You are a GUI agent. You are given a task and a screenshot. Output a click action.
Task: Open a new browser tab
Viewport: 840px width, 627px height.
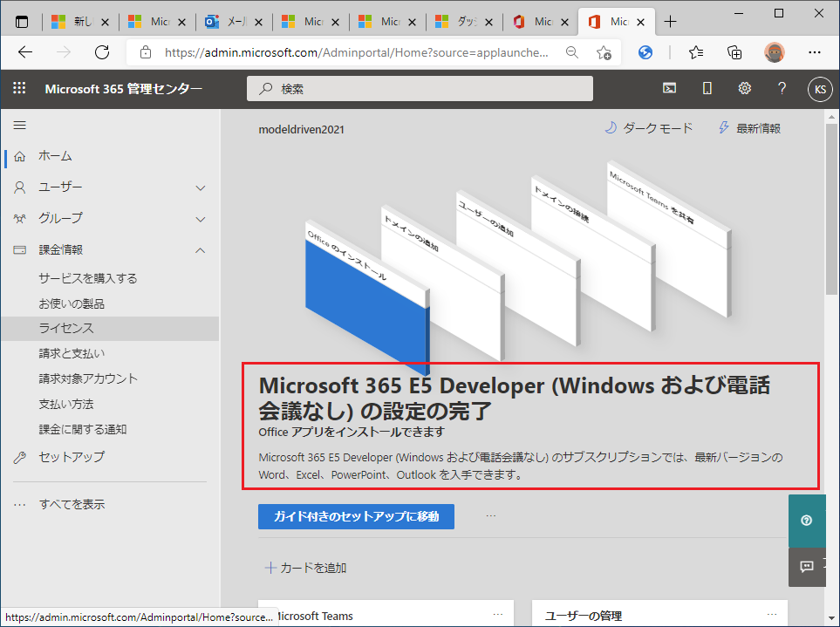coord(670,22)
